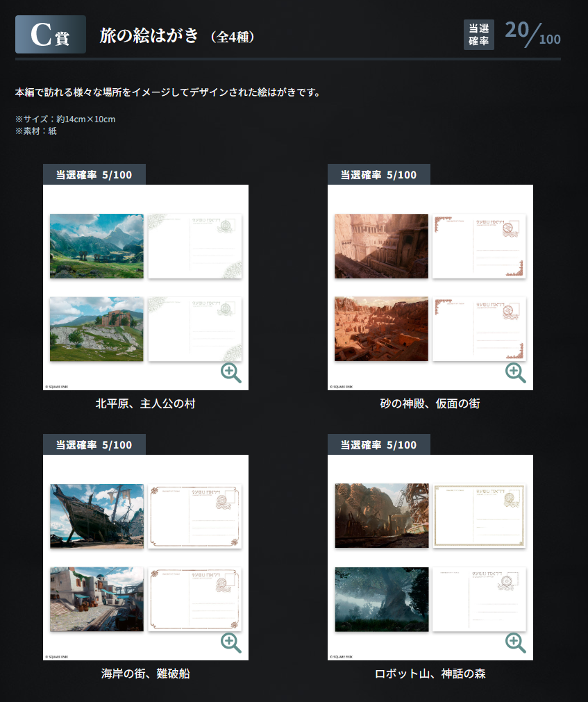Click the 当選確率 5/100 label above 海岸の街 card
This screenshot has width=588, height=702.
[94, 444]
